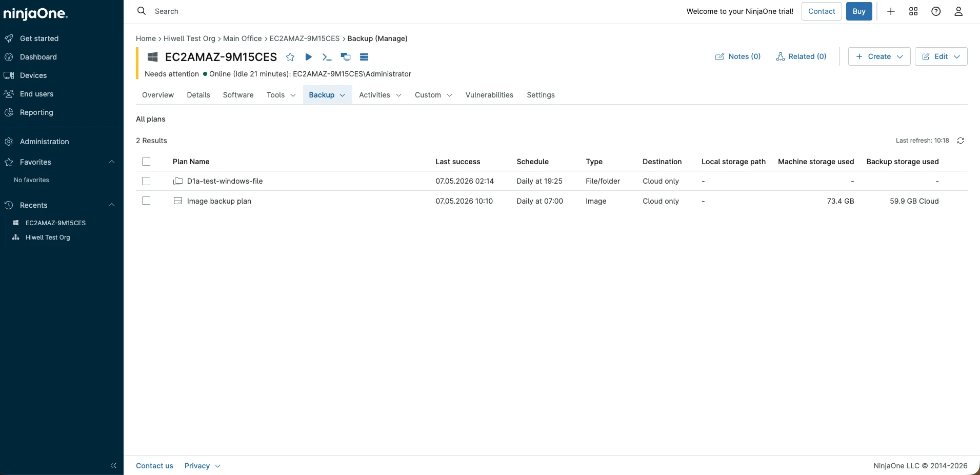Click the Contact button
Image resolution: width=980 pixels, height=475 pixels.
click(x=822, y=11)
